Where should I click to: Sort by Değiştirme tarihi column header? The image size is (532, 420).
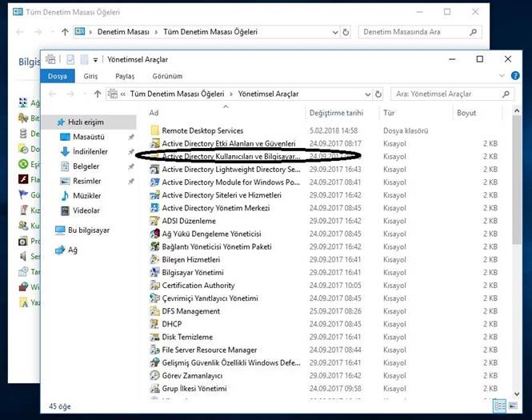342,113
